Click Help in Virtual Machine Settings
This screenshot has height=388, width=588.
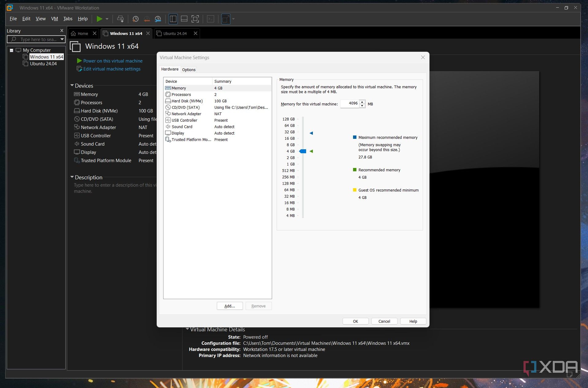[413, 321]
